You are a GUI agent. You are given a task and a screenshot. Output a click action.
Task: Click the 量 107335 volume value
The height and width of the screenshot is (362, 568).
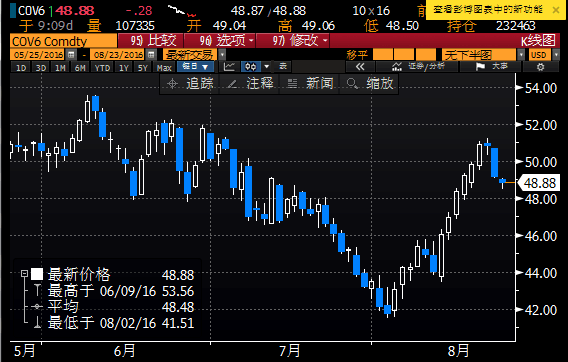pos(135,26)
